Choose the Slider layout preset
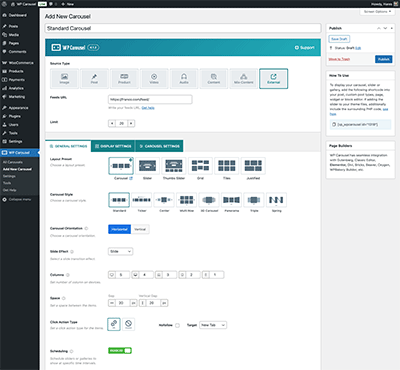Screen dimensions: 400x370 (147, 166)
